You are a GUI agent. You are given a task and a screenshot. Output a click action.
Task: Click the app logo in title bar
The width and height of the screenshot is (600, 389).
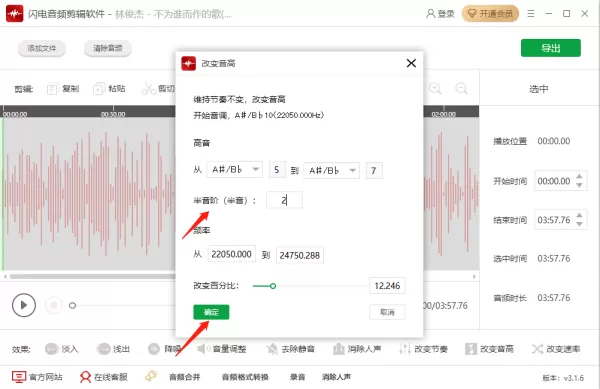[x=15, y=14]
